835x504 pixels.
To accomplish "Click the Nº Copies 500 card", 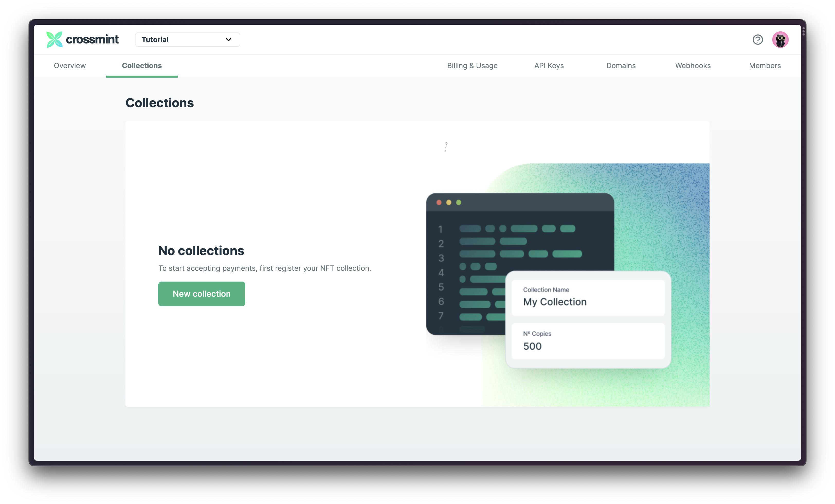I will click(588, 341).
